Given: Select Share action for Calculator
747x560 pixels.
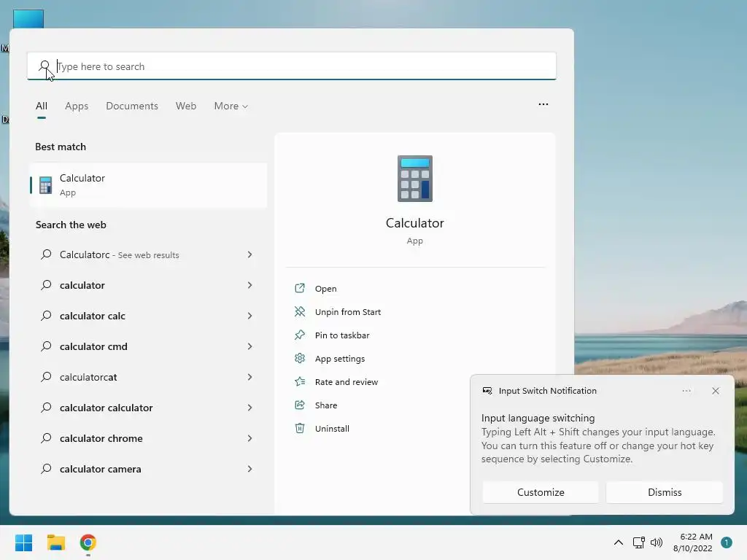Looking at the screenshot, I should click(326, 405).
